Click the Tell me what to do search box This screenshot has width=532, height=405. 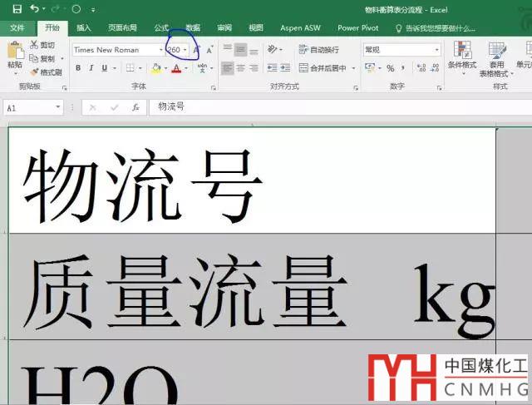point(436,28)
